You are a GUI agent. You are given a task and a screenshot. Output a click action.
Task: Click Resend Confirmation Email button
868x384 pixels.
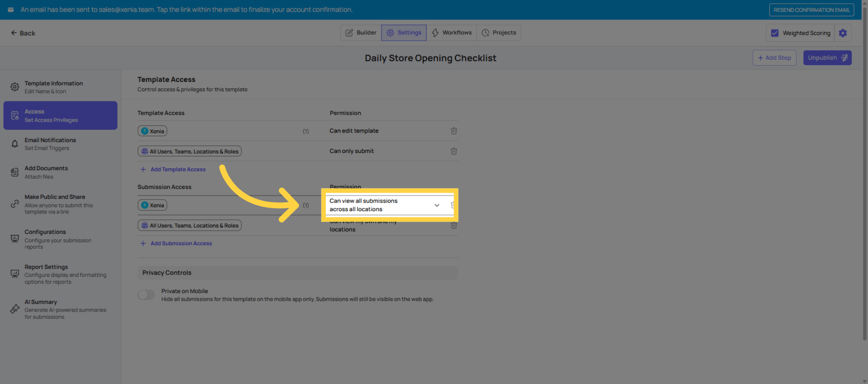pyautogui.click(x=811, y=10)
